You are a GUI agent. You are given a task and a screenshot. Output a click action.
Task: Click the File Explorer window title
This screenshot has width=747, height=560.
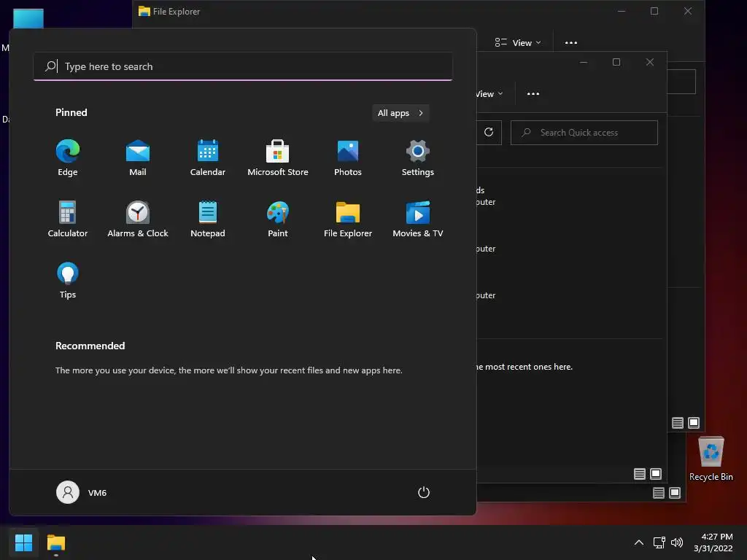pyautogui.click(x=177, y=12)
